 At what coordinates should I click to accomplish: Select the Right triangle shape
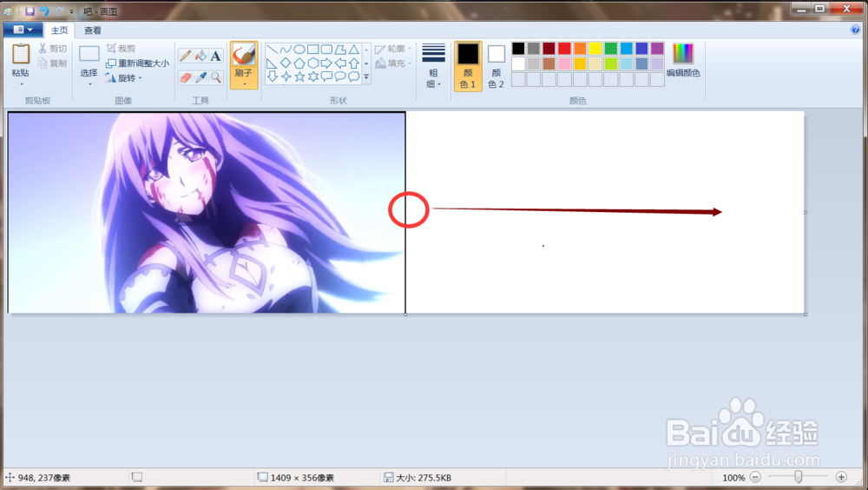(272, 63)
